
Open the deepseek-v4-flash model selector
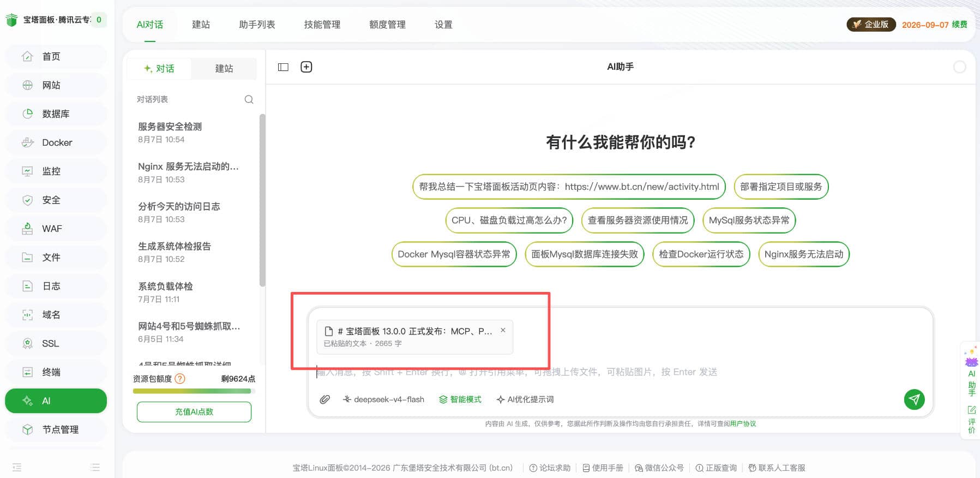(x=383, y=399)
